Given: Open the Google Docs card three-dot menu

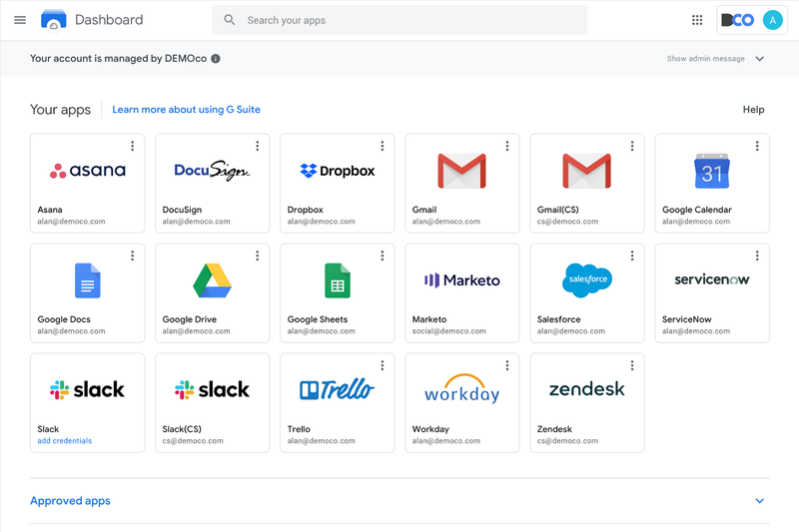Looking at the screenshot, I should pyautogui.click(x=133, y=256).
